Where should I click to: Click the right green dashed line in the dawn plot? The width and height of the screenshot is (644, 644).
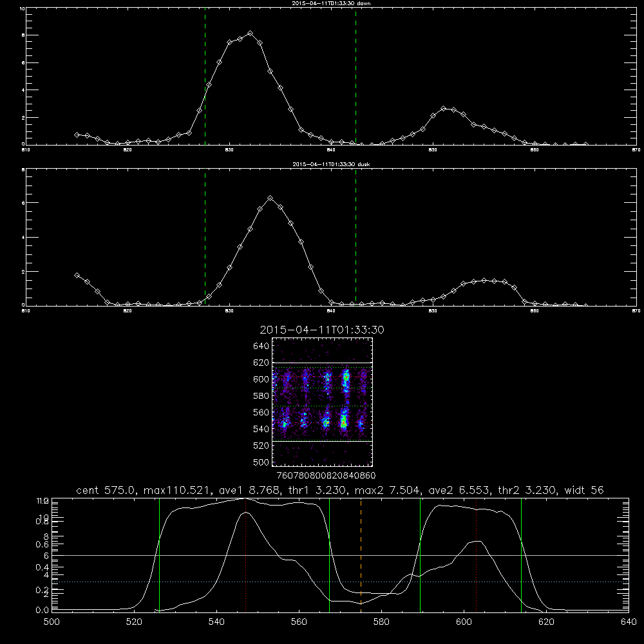click(355, 76)
